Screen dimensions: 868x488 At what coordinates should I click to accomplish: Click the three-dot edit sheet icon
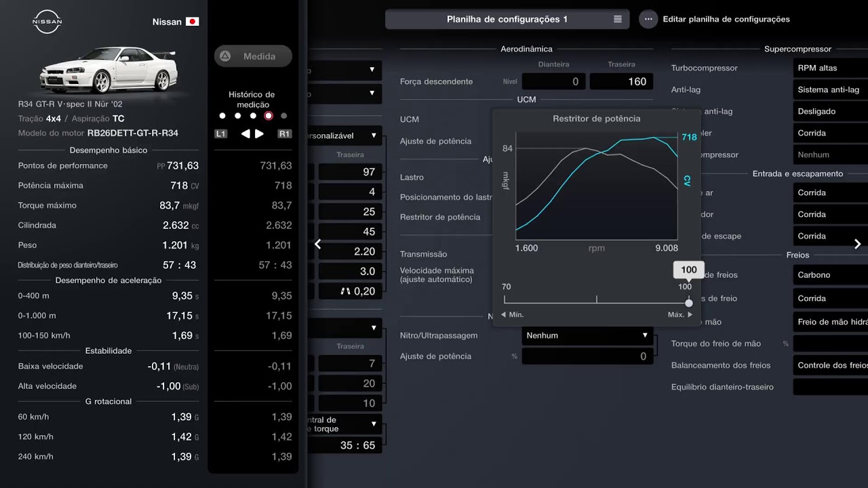click(648, 19)
